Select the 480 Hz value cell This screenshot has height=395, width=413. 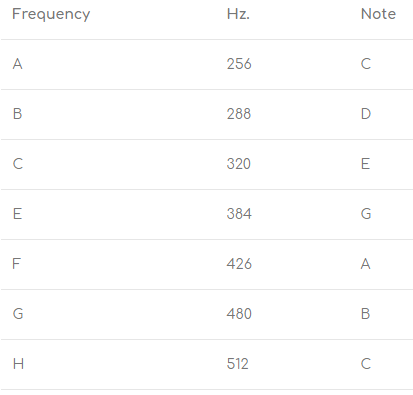[239, 314]
